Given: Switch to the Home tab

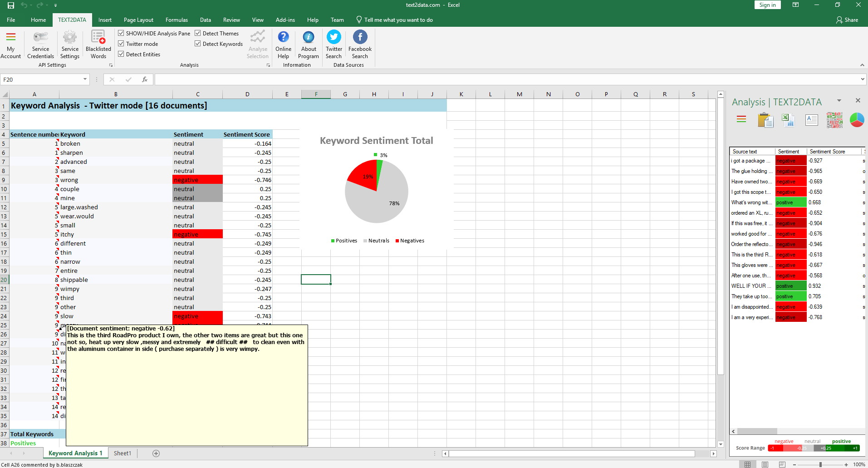Looking at the screenshot, I should click(38, 20).
